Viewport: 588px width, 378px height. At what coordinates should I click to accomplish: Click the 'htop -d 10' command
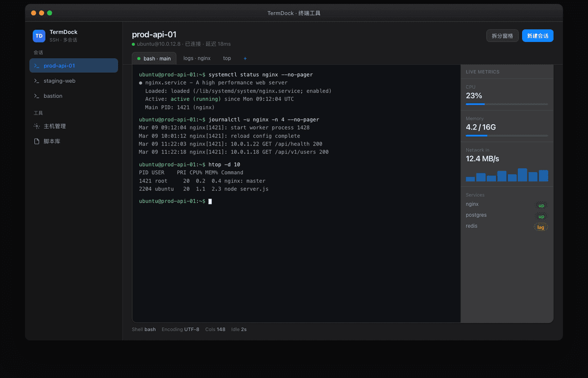[x=224, y=164]
